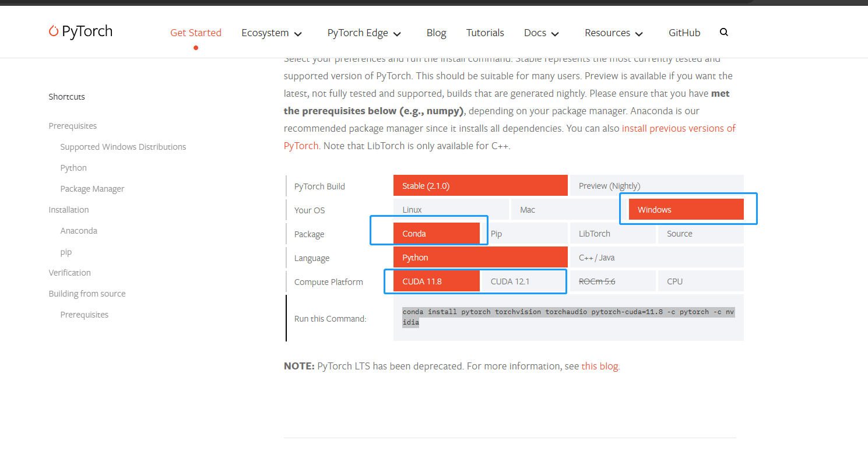Open the Tutorials page
Viewport: 868px width, 465px height.
coord(485,33)
